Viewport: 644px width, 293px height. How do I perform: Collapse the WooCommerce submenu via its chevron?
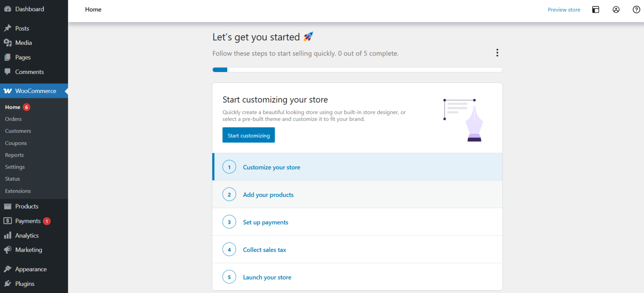point(66,90)
